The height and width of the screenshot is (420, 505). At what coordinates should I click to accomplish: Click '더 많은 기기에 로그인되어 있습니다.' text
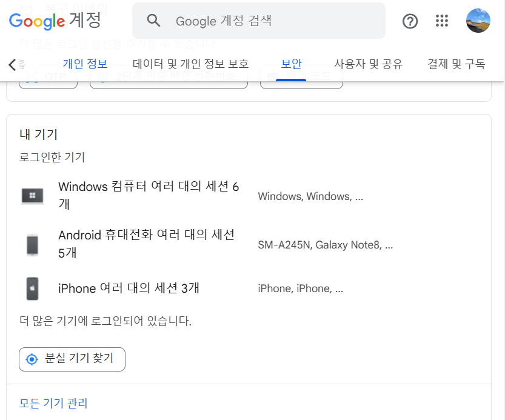[x=105, y=321]
